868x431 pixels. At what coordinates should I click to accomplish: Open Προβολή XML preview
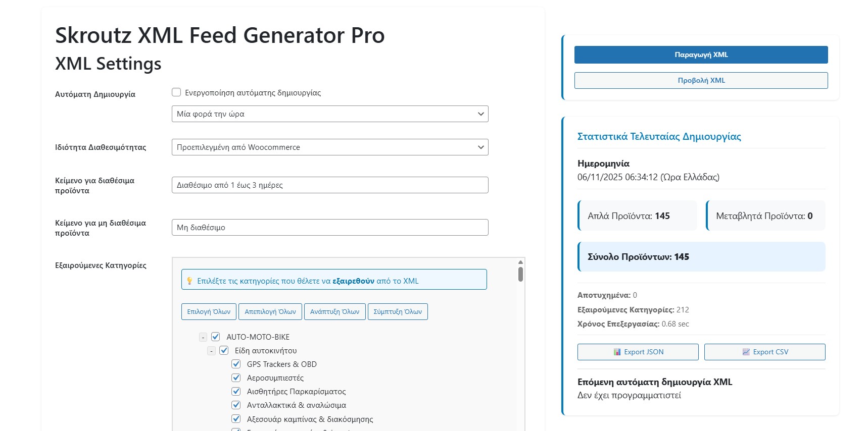[x=701, y=81]
